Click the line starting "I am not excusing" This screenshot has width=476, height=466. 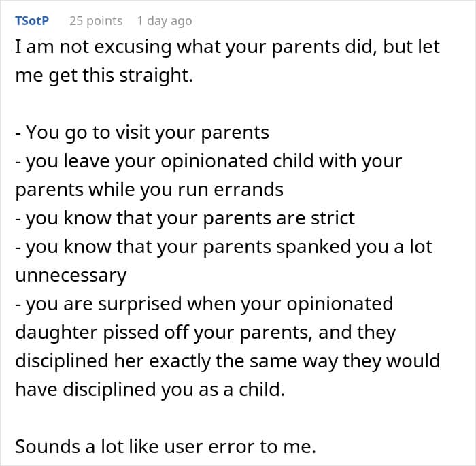coord(227,48)
